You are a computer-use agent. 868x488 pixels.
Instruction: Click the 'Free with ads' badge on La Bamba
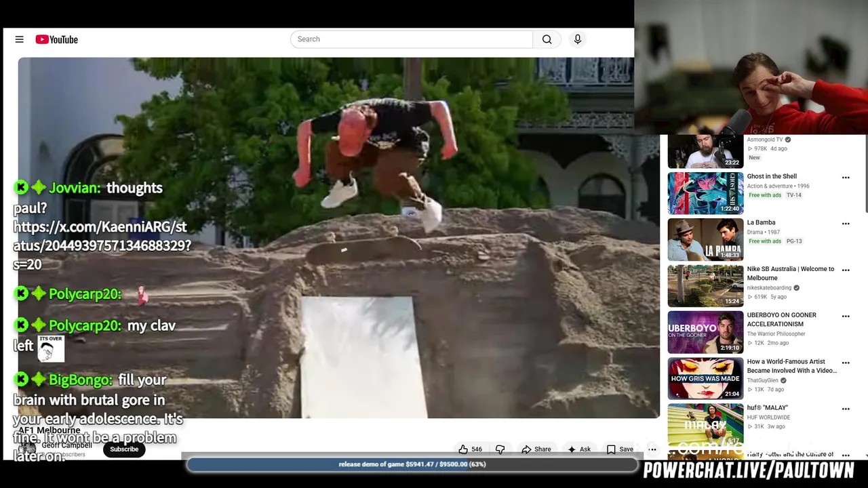[x=765, y=241]
